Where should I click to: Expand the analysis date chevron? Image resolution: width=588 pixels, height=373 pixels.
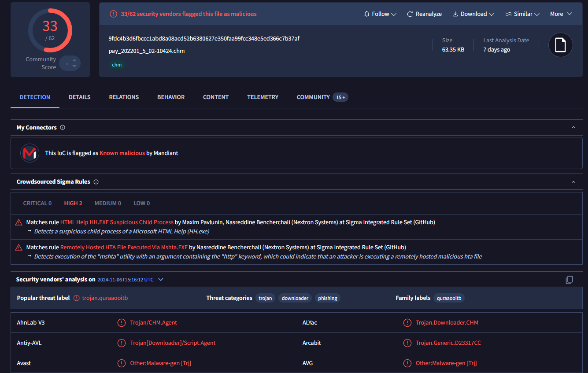coord(161,280)
